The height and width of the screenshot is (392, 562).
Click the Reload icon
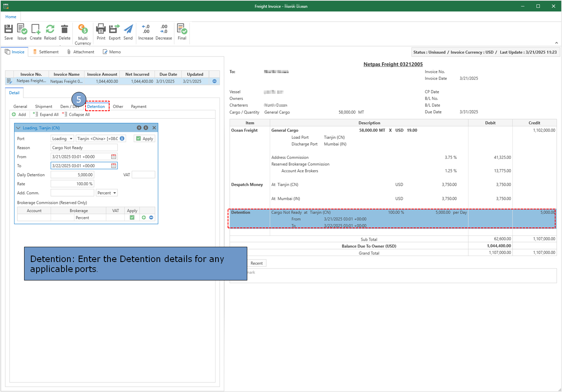pyautogui.click(x=50, y=32)
